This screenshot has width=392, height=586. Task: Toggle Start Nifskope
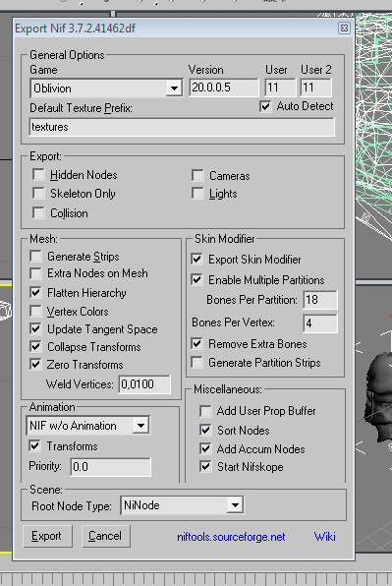205,466
